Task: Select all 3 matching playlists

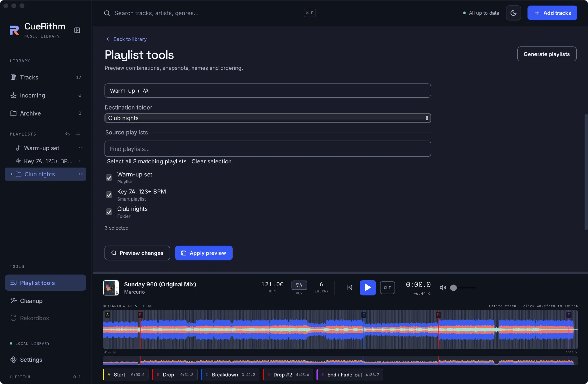Action: pyautogui.click(x=147, y=161)
